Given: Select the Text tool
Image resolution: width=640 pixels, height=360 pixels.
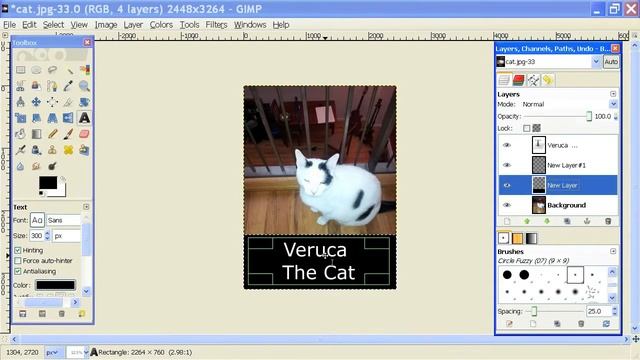Looking at the screenshot, I should coord(84,118).
